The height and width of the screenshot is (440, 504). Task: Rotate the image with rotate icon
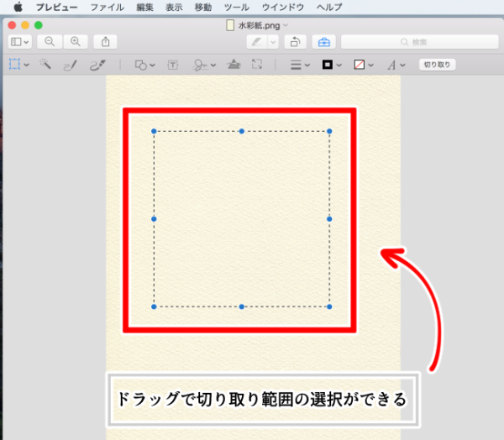(295, 42)
